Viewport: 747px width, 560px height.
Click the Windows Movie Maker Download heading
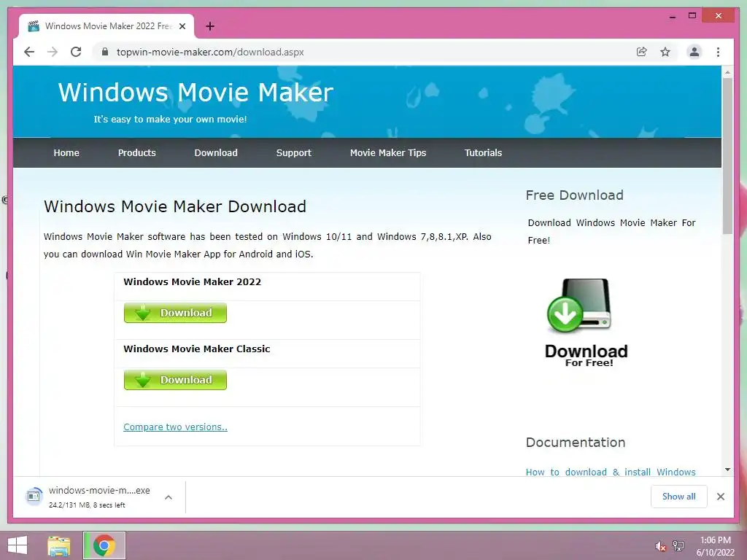(x=175, y=206)
